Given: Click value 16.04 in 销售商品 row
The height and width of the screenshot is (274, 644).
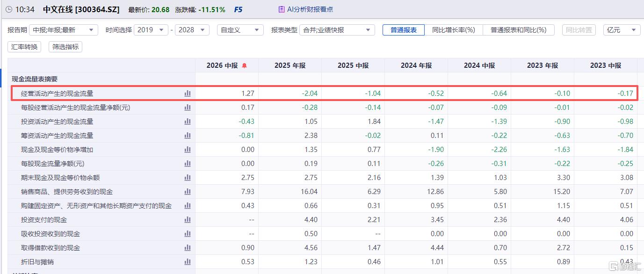Looking at the screenshot, I should click(310, 192).
